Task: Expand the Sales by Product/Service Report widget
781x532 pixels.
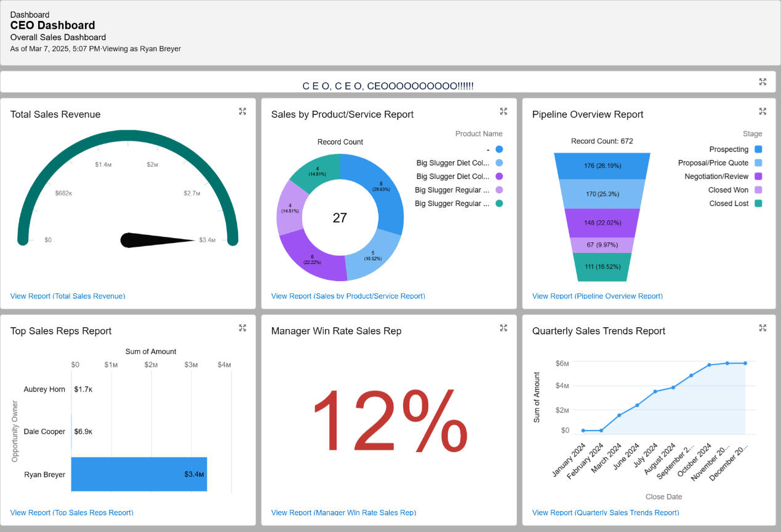Action: [x=503, y=111]
